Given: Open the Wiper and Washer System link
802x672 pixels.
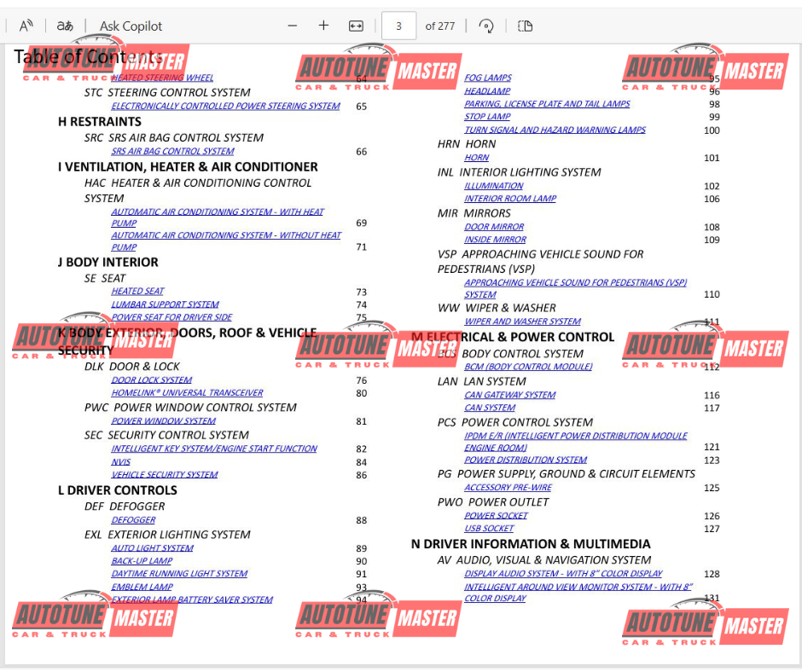Looking at the screenshot, I should [x=522, y=322].
